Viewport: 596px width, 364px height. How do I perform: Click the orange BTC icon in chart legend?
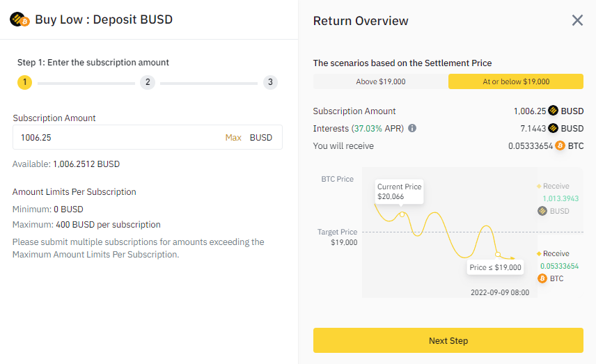coord(542,278)
